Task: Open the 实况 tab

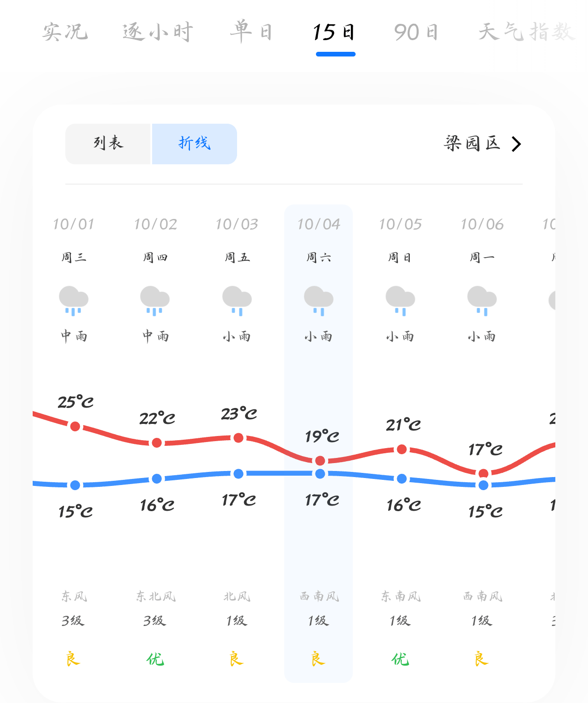Action: click(x=65, y=32)
